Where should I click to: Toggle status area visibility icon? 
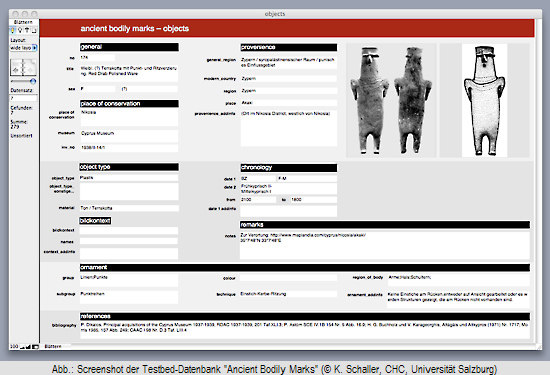(x=35, y=347)
